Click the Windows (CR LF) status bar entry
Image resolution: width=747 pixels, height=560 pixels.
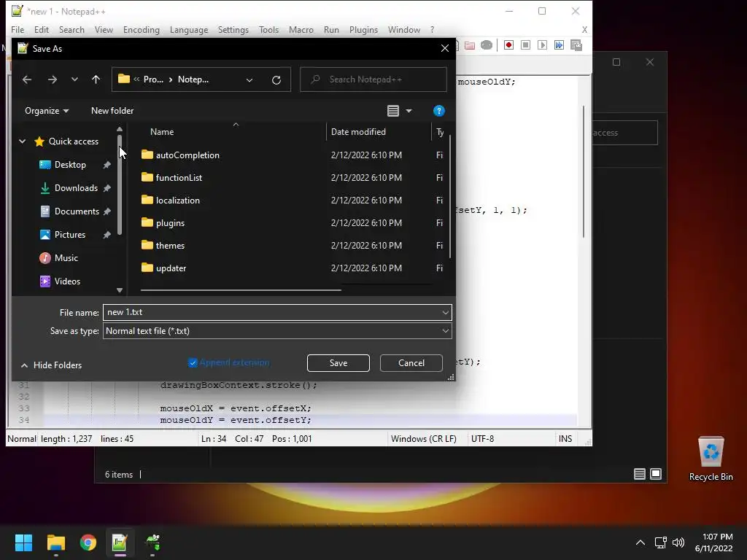point(424,439)
